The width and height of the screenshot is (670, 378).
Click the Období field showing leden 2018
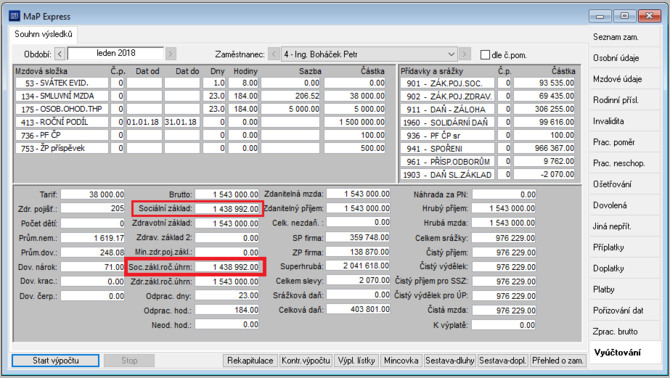(115, 53)
